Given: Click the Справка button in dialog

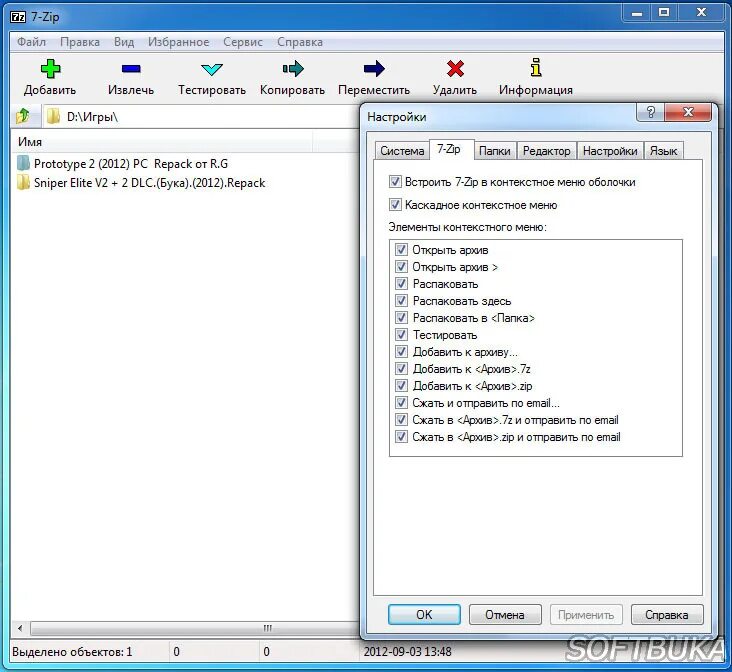Looking at the screenshot, I should tap(667, 615).
